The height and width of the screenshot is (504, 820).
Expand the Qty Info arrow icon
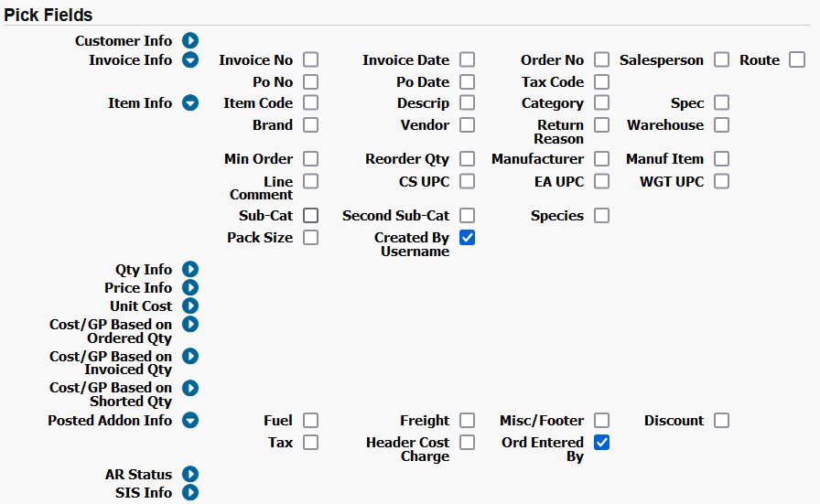(x=190, y=269)
